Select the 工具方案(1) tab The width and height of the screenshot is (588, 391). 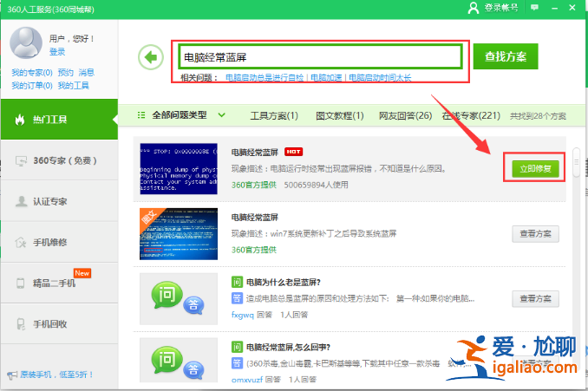pyautogui.click(x=274, y=116)
